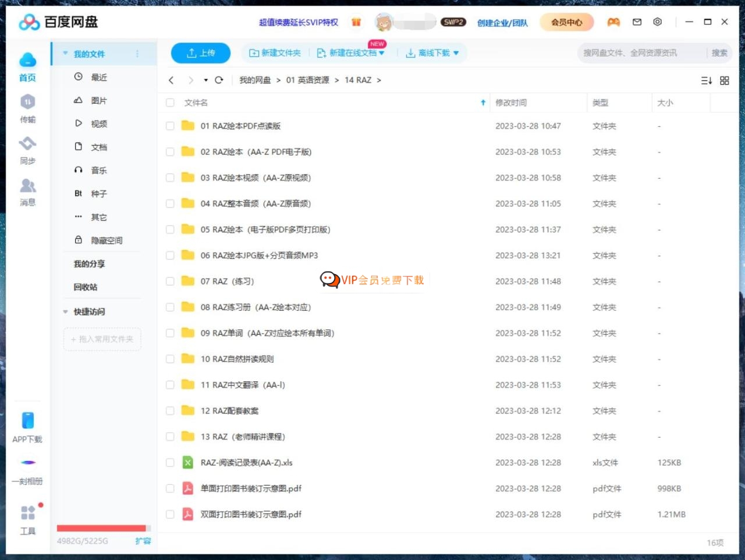Check the box for 12 RAZ配套教案
The height and width of the screenshot is (560, 745).
tap(170, 411)
